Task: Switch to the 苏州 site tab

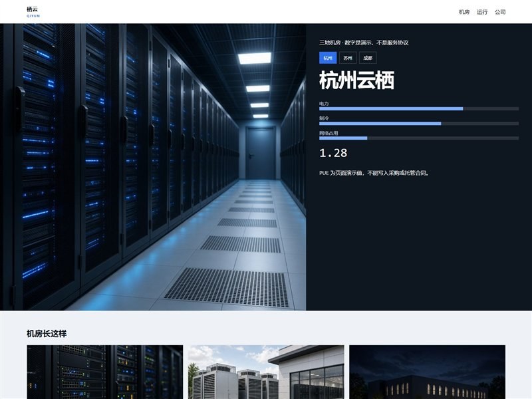Action: (x=348, y=58)
